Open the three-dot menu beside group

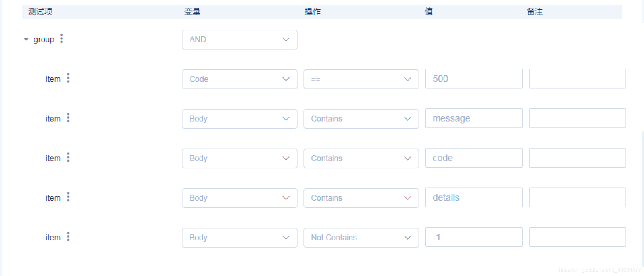pyautogui.click(x=61, y=39)
